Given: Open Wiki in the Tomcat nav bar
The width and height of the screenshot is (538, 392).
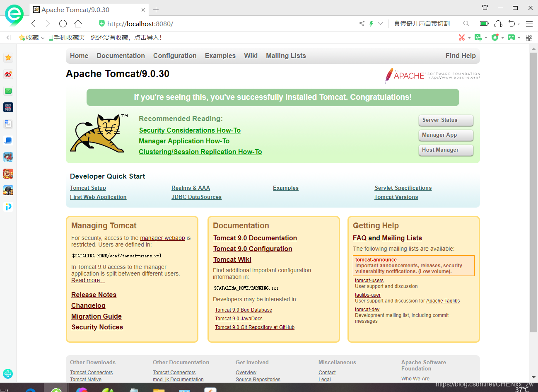Looking at the screenshot, I should click(x=251, y=56).
